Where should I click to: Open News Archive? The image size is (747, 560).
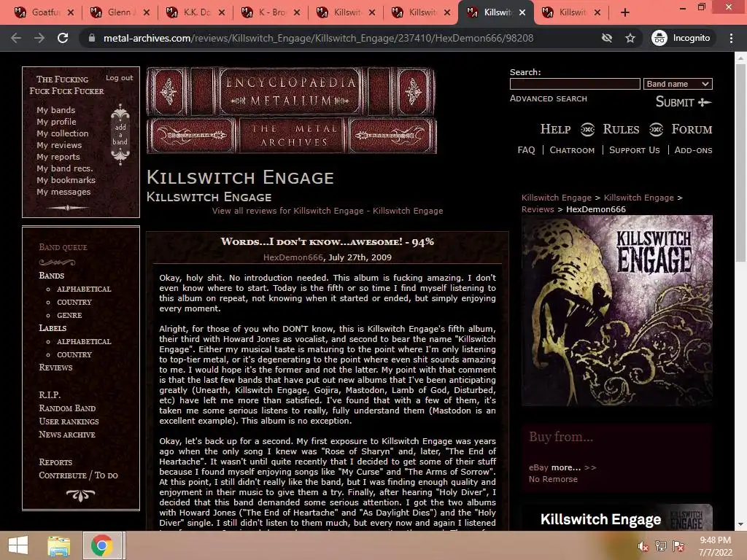[66, 435]
